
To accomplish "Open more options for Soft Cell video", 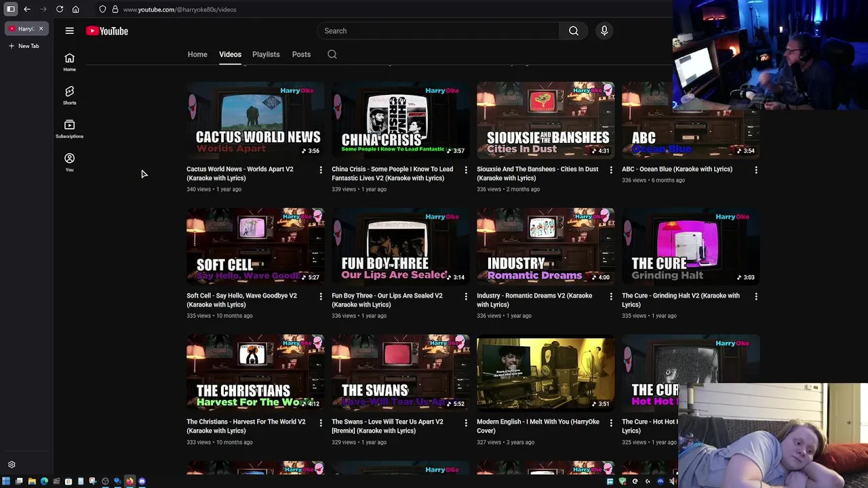I will coord(321,296).
